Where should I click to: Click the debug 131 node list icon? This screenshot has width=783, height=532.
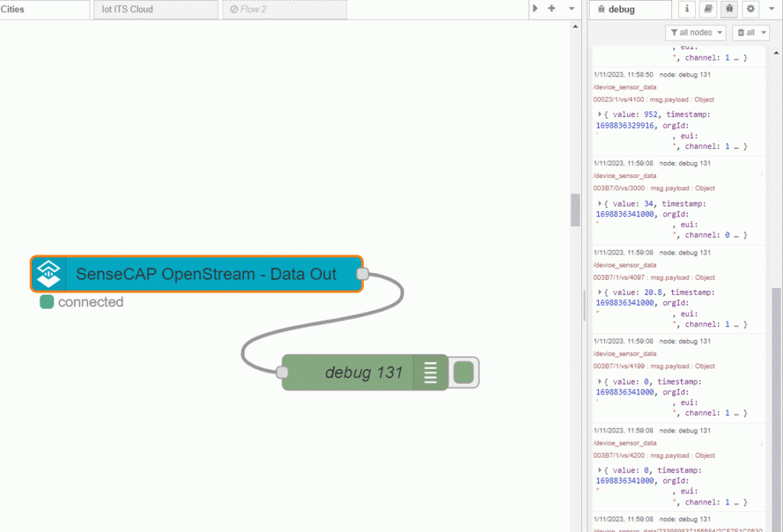pos(430,372)
